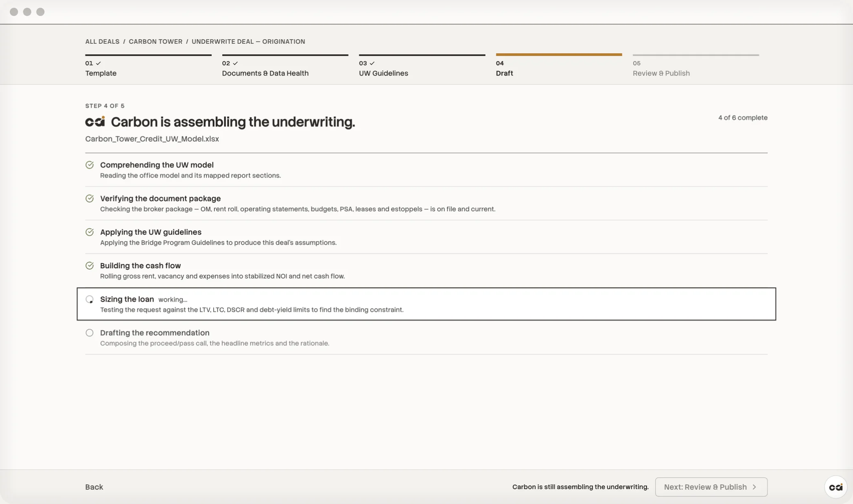
Task: Open the CARBON TOWER breadcrumb
Action: click(155, 41)
